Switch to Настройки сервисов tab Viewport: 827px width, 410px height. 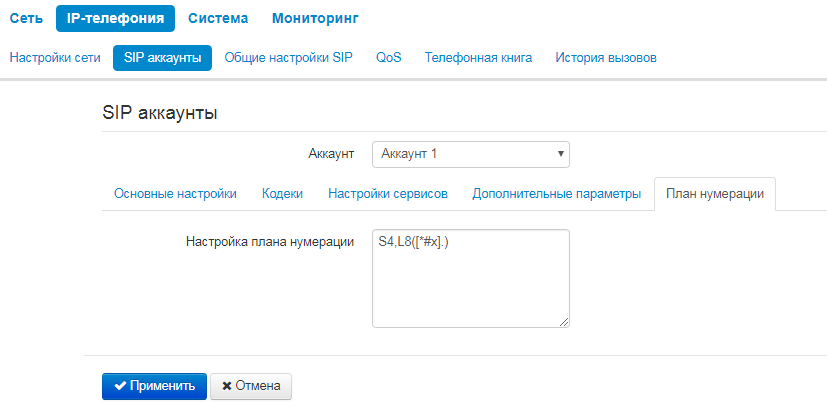[387, 194]
